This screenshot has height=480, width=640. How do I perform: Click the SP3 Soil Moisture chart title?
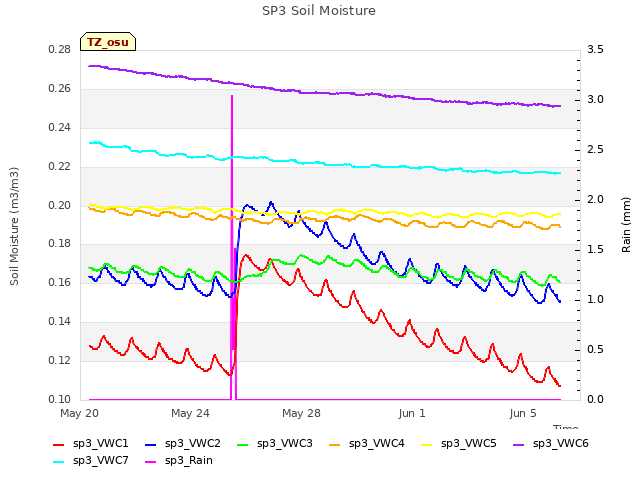(319, 11)
